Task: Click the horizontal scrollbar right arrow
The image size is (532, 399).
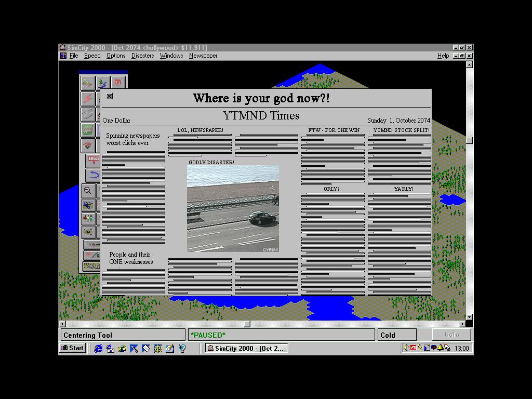Action: click(462, 324)
